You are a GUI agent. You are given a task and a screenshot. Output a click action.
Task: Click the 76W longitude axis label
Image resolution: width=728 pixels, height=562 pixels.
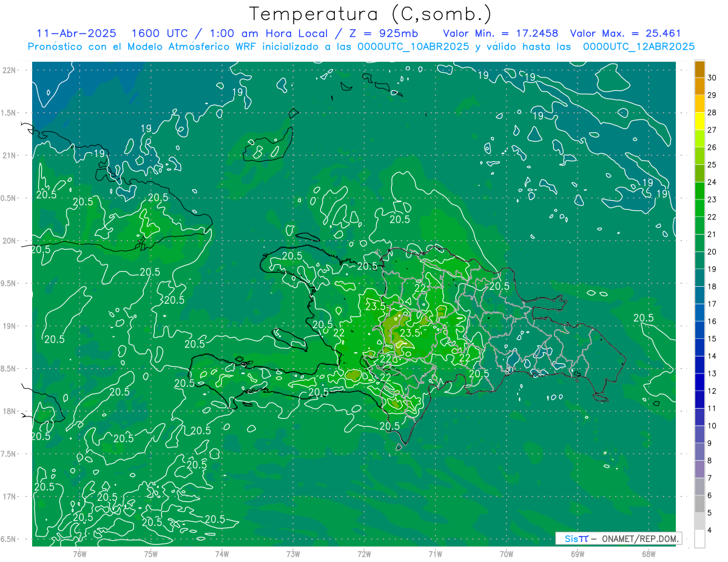click(x=79, y=554)
